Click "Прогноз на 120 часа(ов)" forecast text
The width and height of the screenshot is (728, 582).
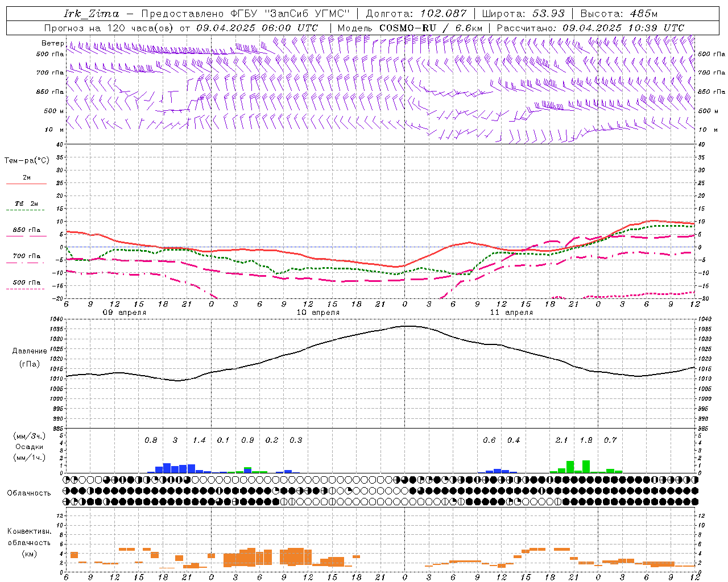(x=110, y=28)
